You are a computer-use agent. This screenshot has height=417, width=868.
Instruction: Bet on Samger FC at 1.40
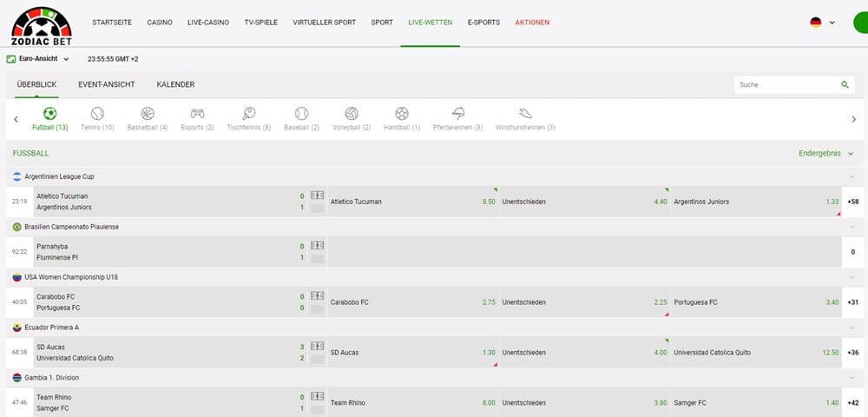point(756,402)
